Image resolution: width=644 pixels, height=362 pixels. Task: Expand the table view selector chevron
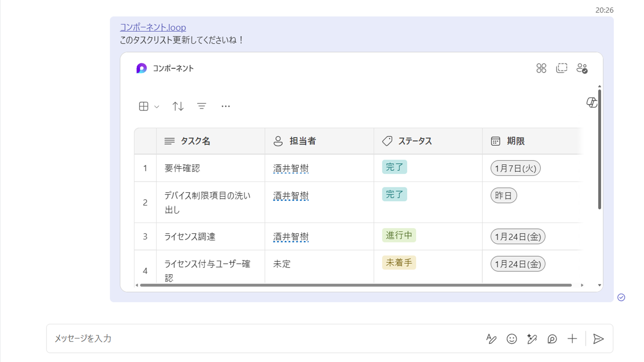157,107
